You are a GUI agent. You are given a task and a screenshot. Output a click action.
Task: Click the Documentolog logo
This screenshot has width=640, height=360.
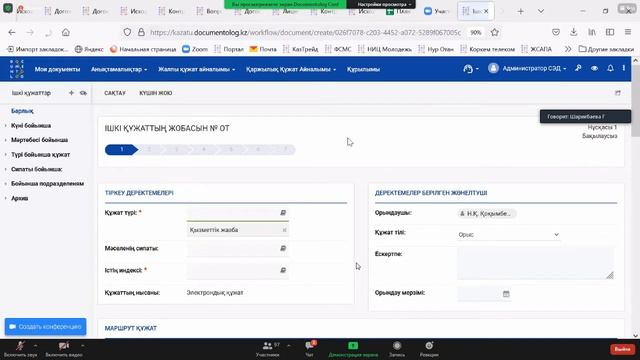coord(17,69)
